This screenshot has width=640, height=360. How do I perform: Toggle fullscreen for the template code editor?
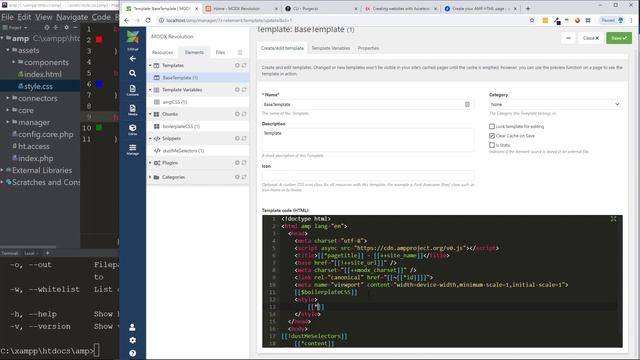pos(613,219)
